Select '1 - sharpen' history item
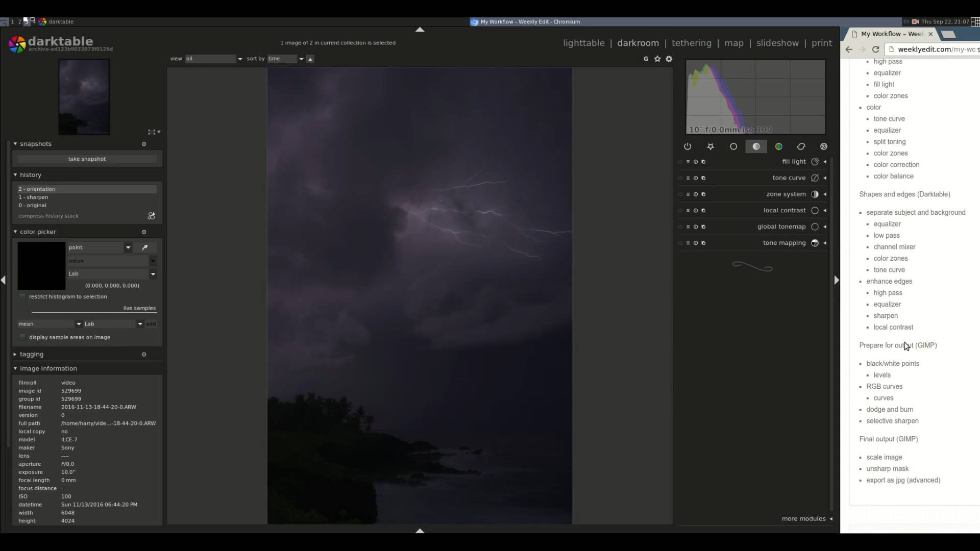Screen dimensions: 980x551 coord(34,197)
